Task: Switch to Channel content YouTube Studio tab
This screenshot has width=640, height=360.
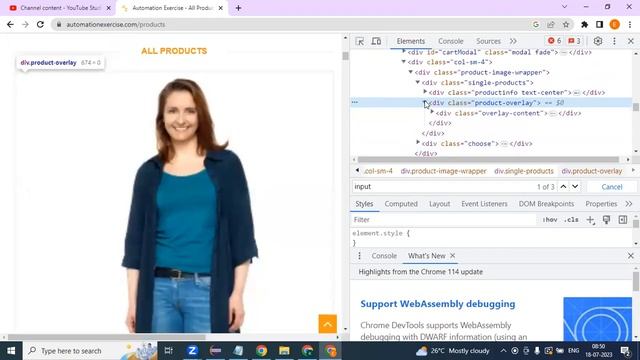Action: coord(60,8)
